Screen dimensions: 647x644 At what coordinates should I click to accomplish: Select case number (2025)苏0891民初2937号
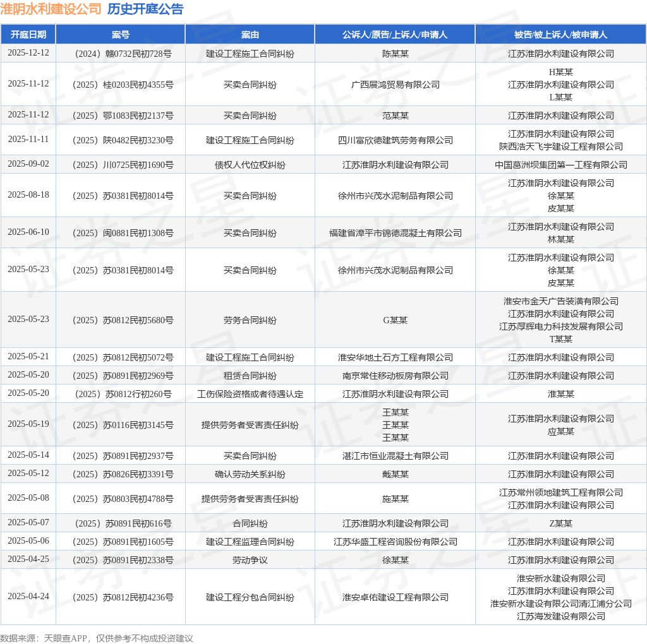123,456
